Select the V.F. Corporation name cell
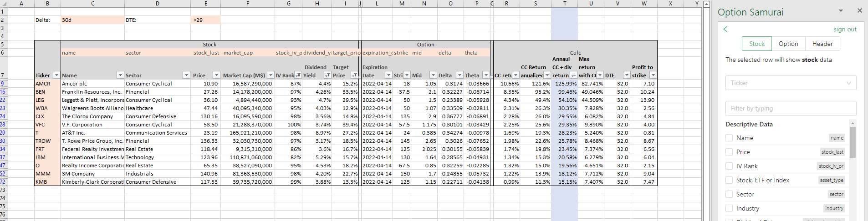The height and width of the screenshot is (221, 868). (x=93, y=125)
